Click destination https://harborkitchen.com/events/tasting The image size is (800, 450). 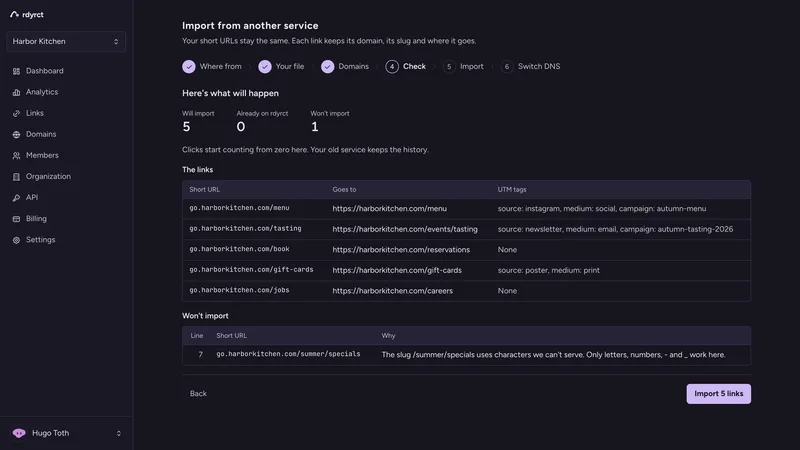pos(405,229)
